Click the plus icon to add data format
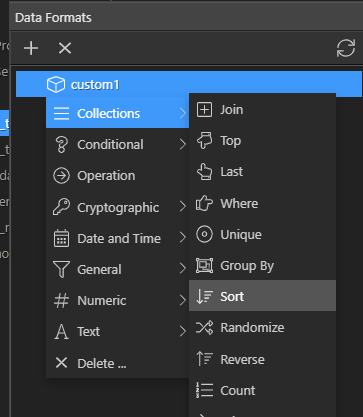Screen dimensions: 363x417 [31, 48]
